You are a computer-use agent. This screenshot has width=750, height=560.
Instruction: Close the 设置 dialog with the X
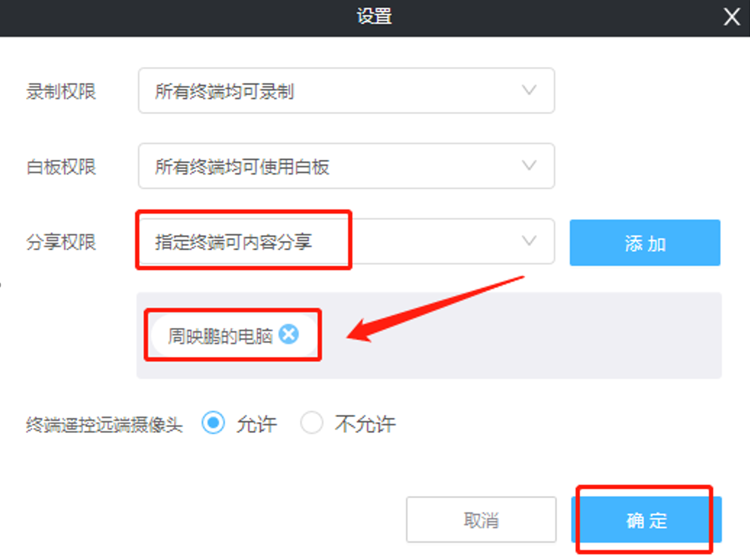(732, 17)
